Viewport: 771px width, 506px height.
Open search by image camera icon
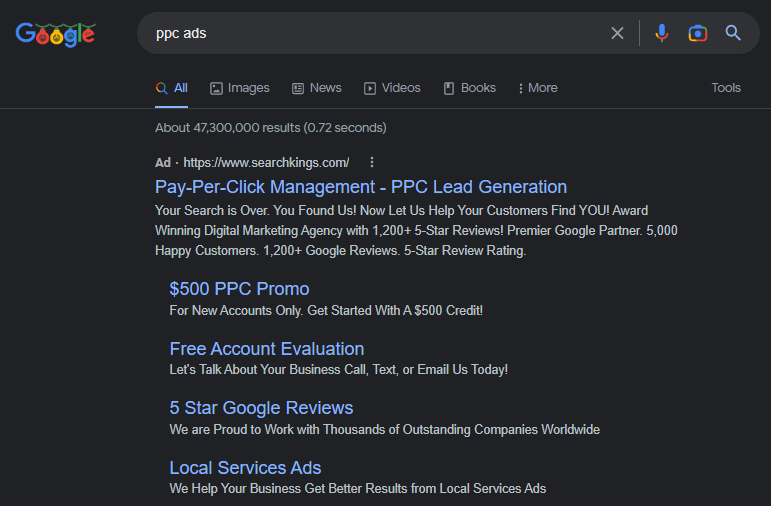[x=697, y=33]
